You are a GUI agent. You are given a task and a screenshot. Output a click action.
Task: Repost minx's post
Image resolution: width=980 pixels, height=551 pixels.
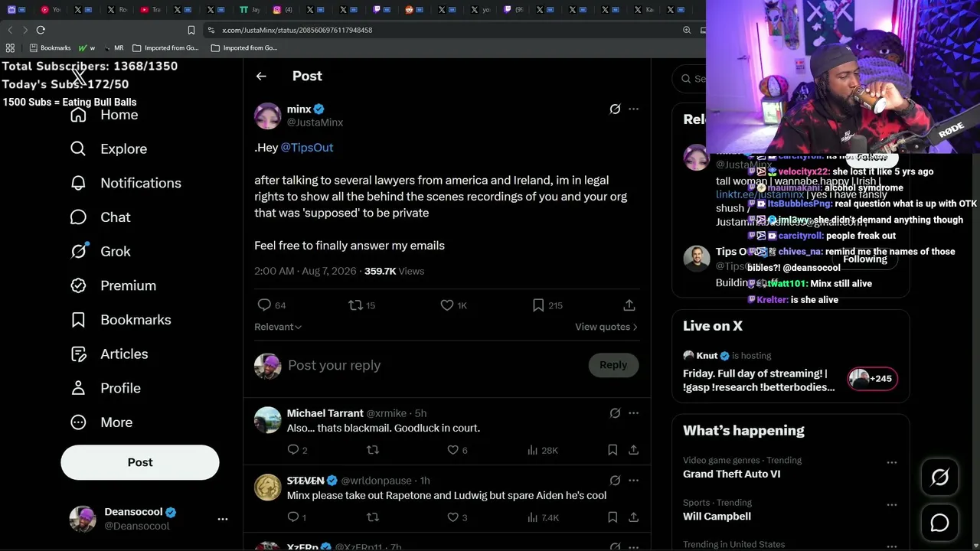point(355,305)
